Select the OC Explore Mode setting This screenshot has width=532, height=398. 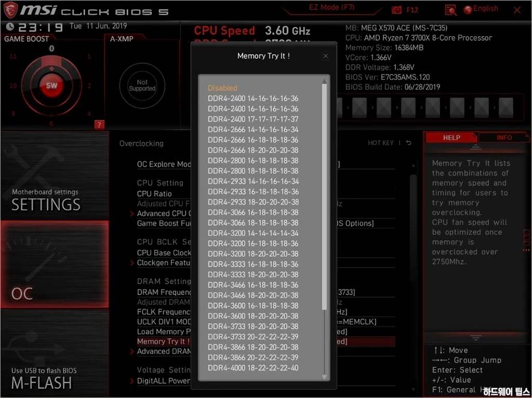164,164
